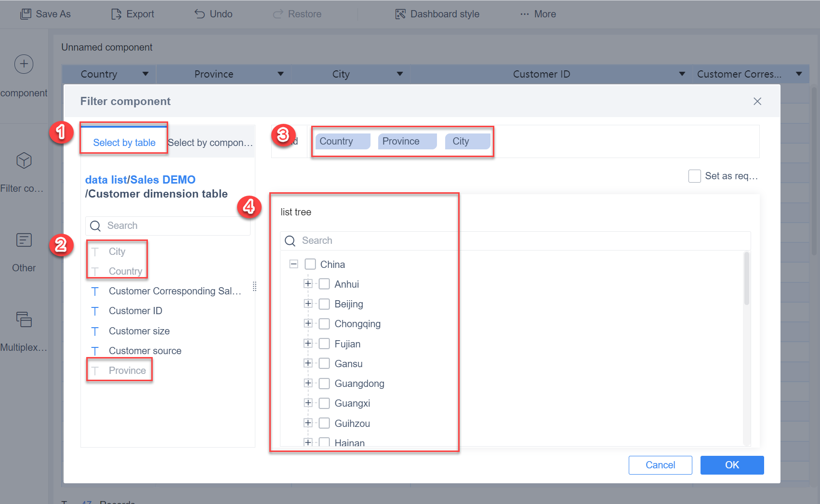820x504 pixels.
Task: Switch to Select by table tab
Action: 124,142
